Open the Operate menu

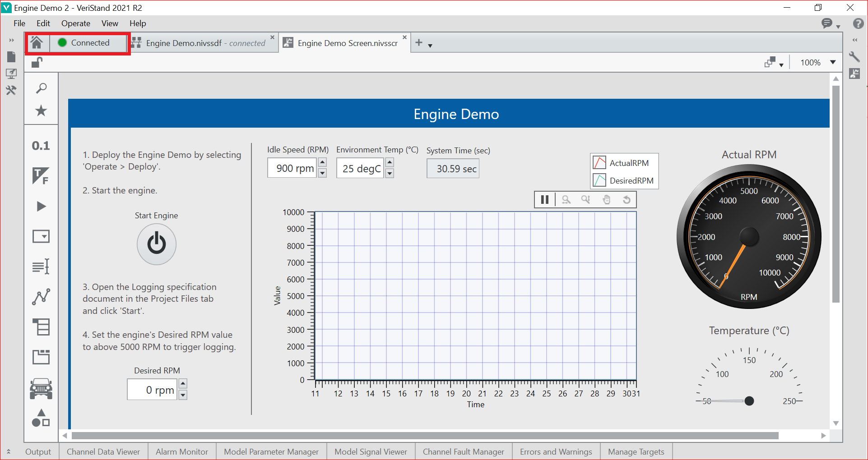coord(76,23)
